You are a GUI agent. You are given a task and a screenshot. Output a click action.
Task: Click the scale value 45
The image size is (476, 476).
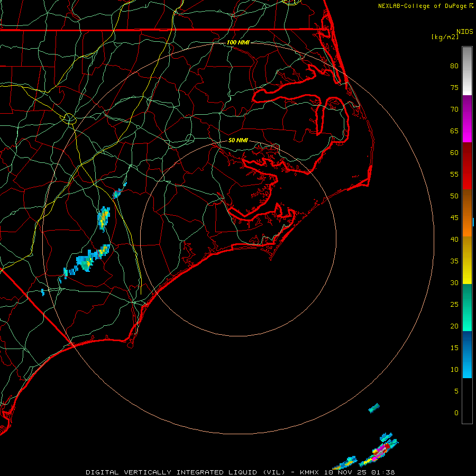(x=454, y=218)
